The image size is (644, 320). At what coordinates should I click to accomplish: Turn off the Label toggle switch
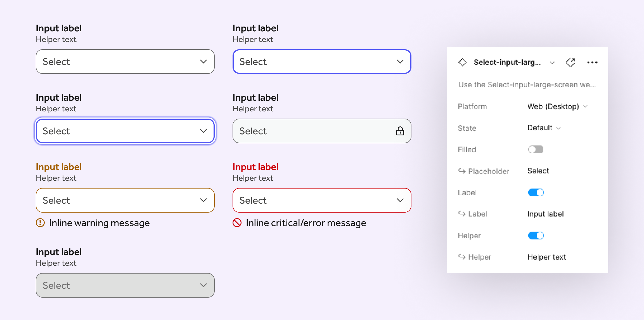point(536,192)
